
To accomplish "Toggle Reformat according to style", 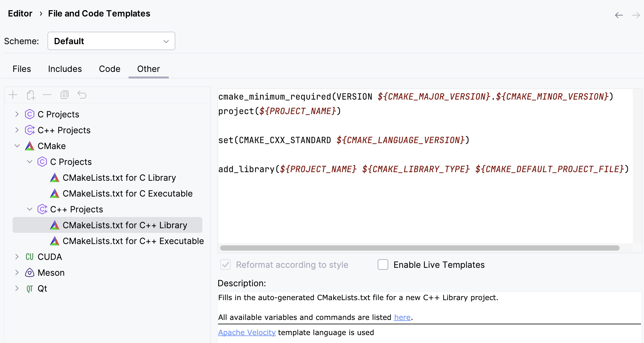I will click(225, 265).
